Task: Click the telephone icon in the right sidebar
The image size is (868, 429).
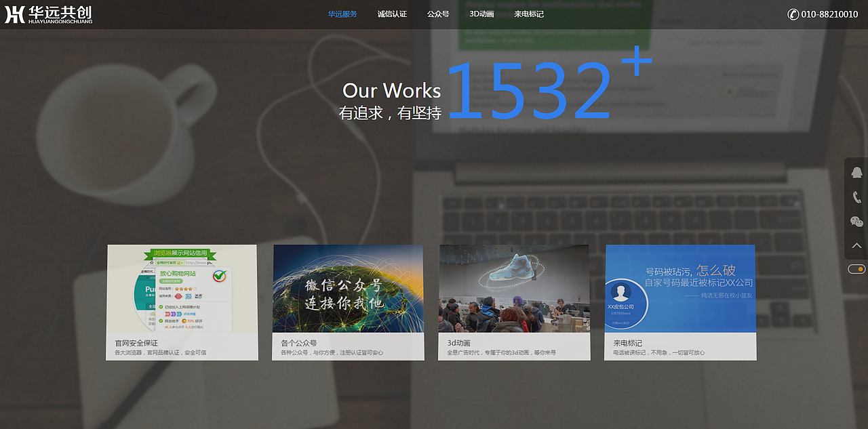Action: pos(856,197)
